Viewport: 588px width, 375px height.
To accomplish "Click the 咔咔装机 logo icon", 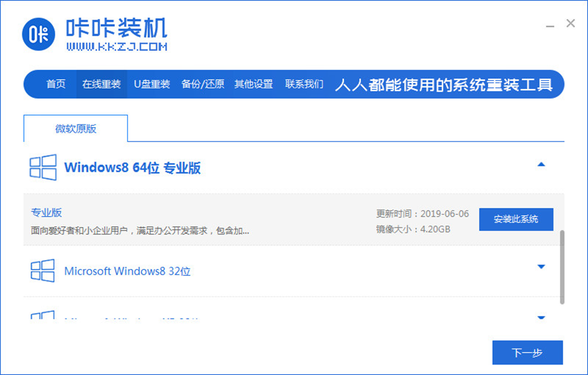I will click(x=39, y=34).
